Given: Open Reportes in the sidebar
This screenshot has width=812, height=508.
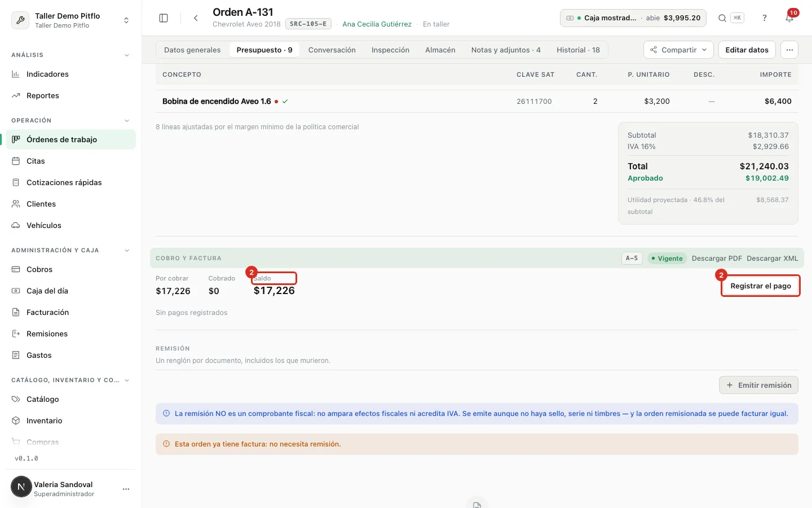Looking at the screenshot, I should [70, 95].
